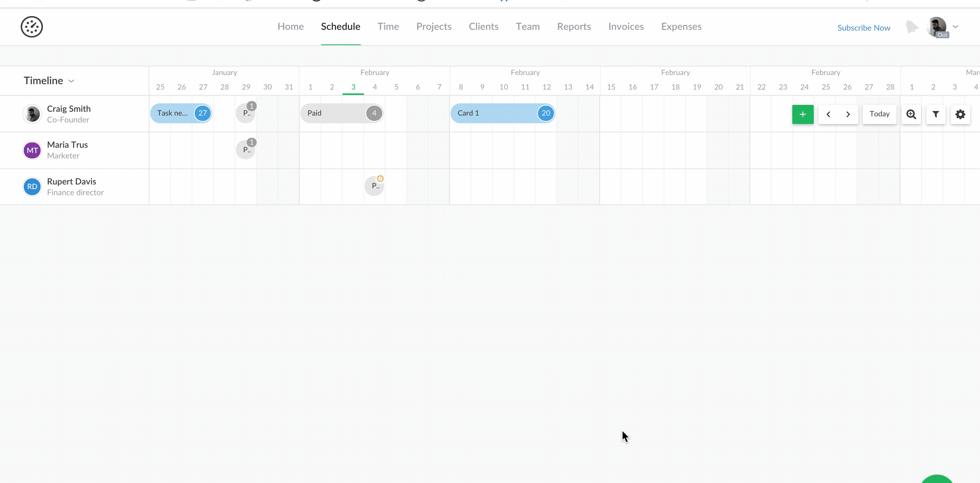Switch to the Reports tab

coord(574,26)
